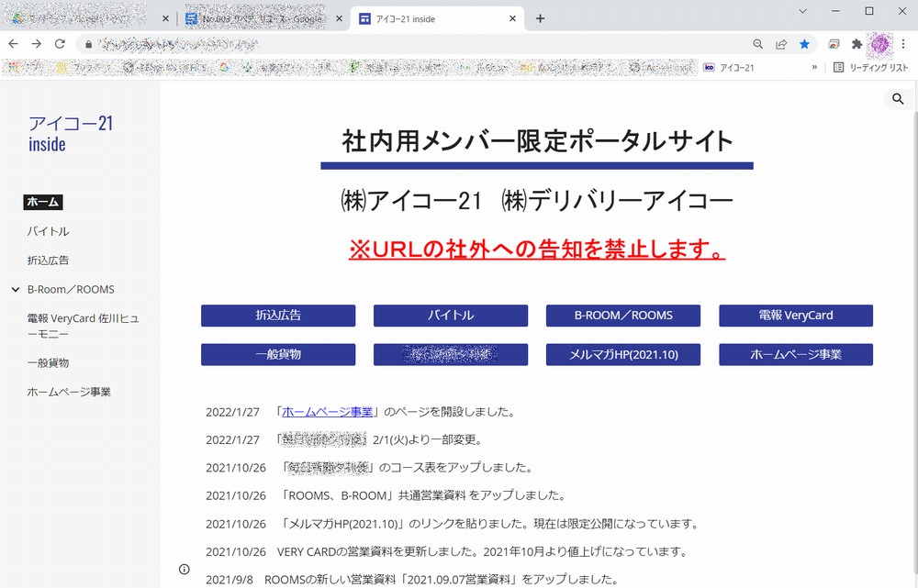Go back to previous page
The width and height of the screenshot is (918, 588).
click(x=14, y=43)
